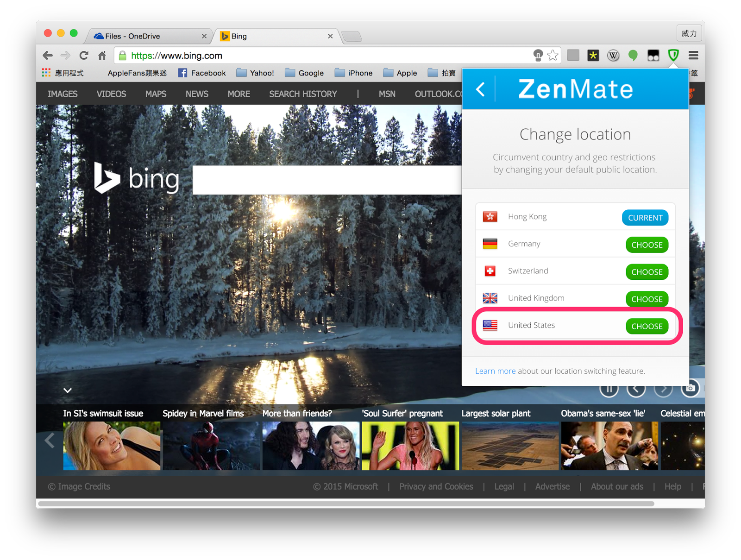This screenshot has width=741, height=560.
Task: Click the Bing search box
Action: click(327, 180)
